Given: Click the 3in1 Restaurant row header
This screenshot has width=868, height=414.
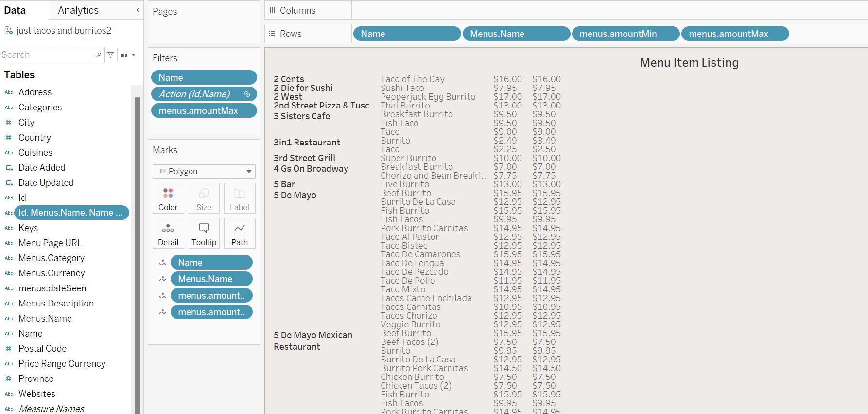Looking at the screenshot, I should [307, 143].
